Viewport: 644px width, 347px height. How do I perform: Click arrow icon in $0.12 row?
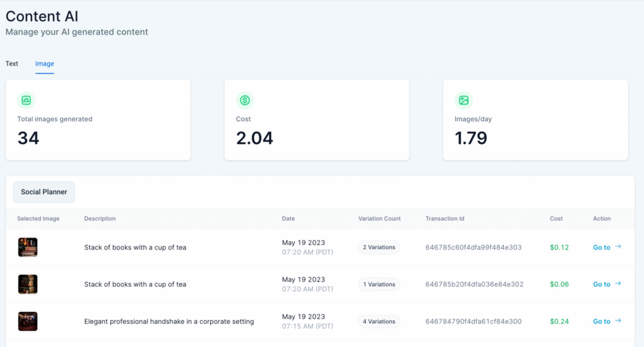[x=618, y=247]
